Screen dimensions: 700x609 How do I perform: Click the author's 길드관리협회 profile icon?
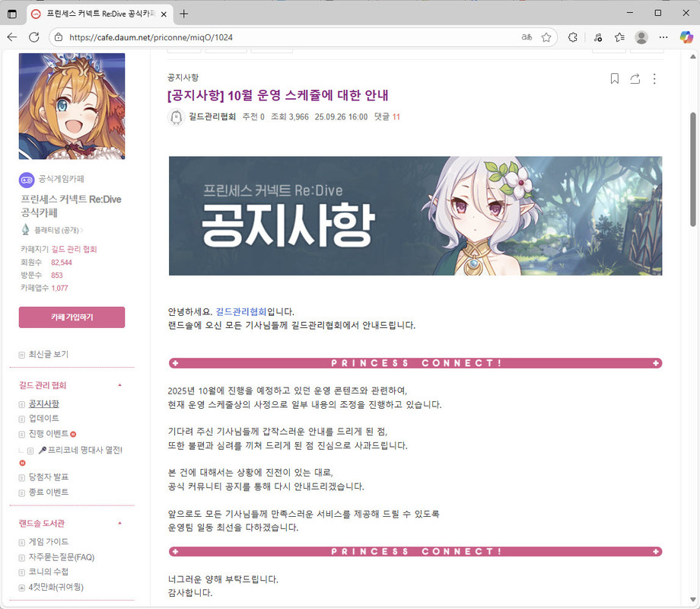176,117
